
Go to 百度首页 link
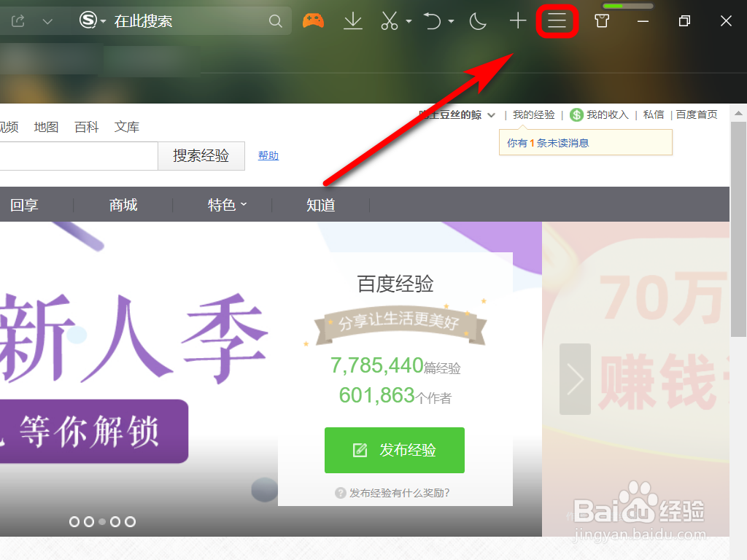[x=697, y=114]
